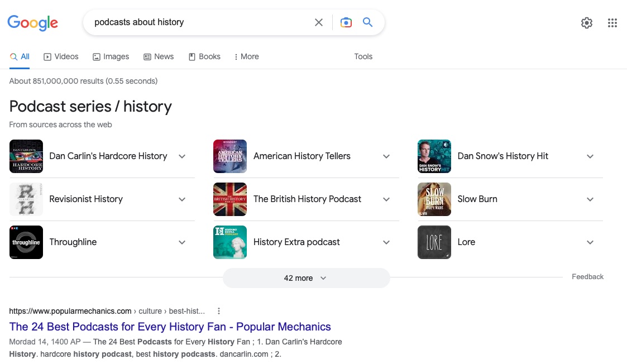Switch to the Videos tab
This screenshot has width=627, height=364.
(x=61, y=56)
